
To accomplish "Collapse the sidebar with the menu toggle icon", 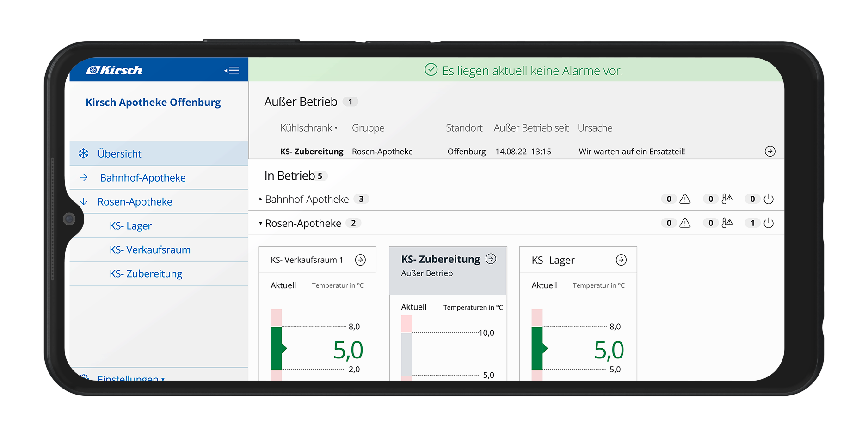I will (x=232, y=70).
